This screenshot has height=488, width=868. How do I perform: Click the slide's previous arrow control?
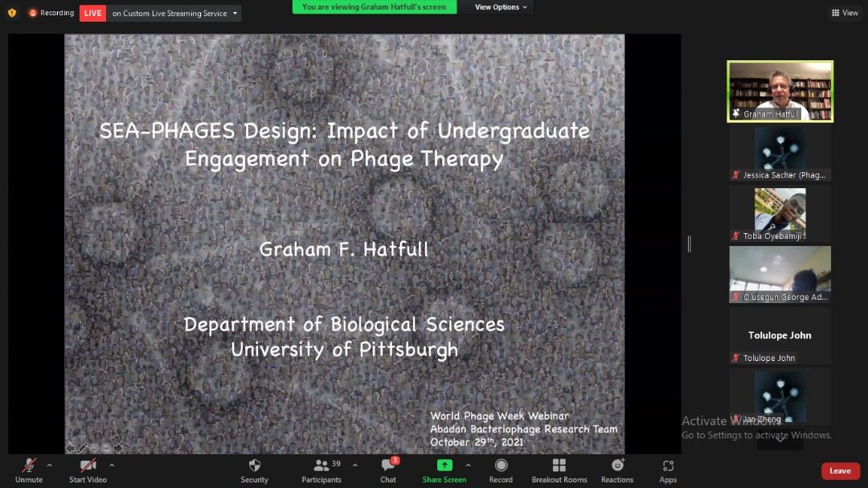pyautogui.click(x=70, y=448)
